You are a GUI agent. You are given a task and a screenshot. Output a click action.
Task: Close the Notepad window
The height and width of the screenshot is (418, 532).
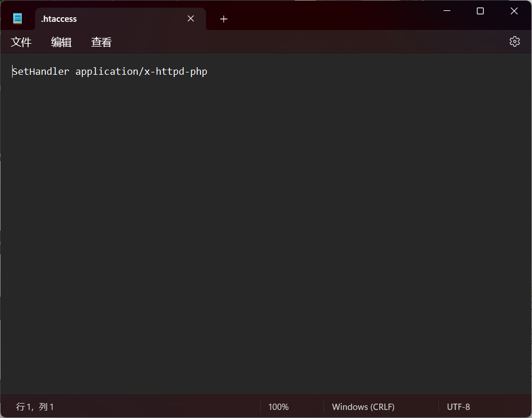click(x=514, y=11)
